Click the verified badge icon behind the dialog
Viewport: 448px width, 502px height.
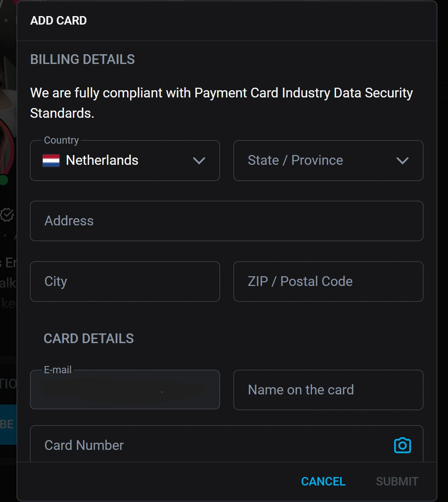tap(7, 215)
